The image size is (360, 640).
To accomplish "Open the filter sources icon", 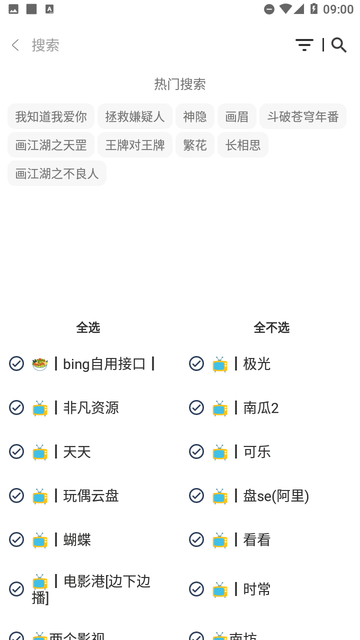I will [304, 45].
